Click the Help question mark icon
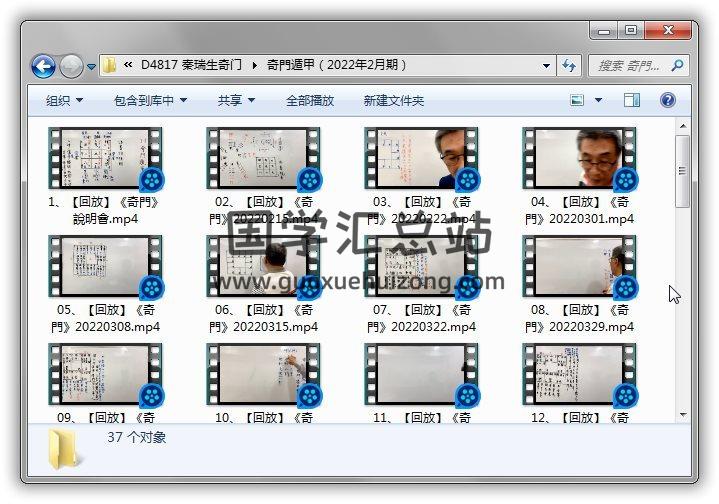The width and height of the screenshot is (719, 504). tap(668, 100)
